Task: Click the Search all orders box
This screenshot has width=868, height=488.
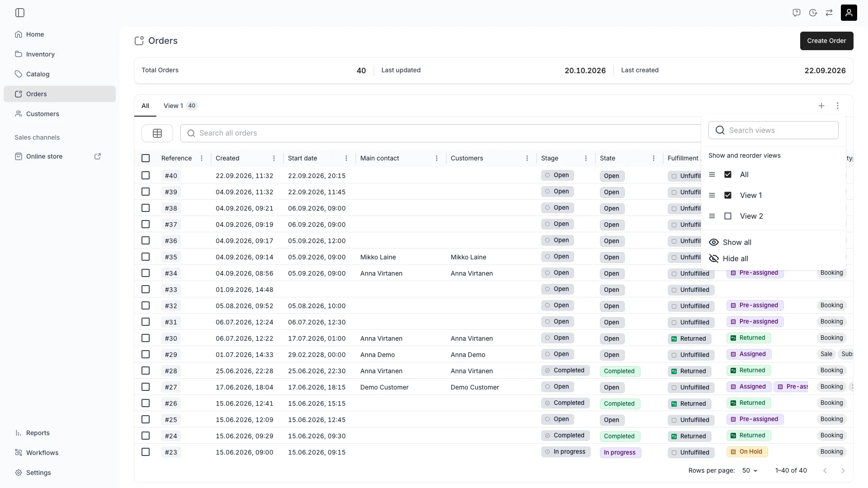Action: (441, 133)
